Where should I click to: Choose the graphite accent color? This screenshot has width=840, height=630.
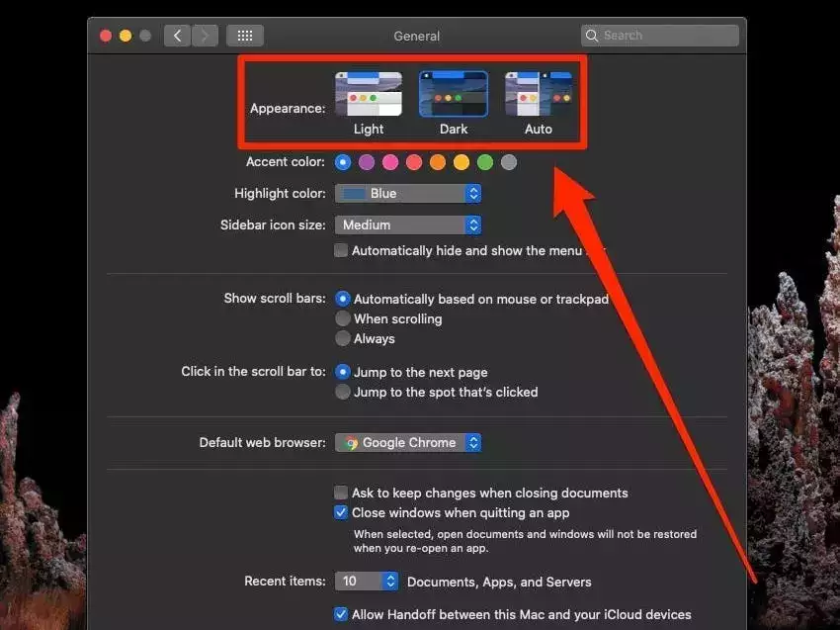tap(509, 162)
